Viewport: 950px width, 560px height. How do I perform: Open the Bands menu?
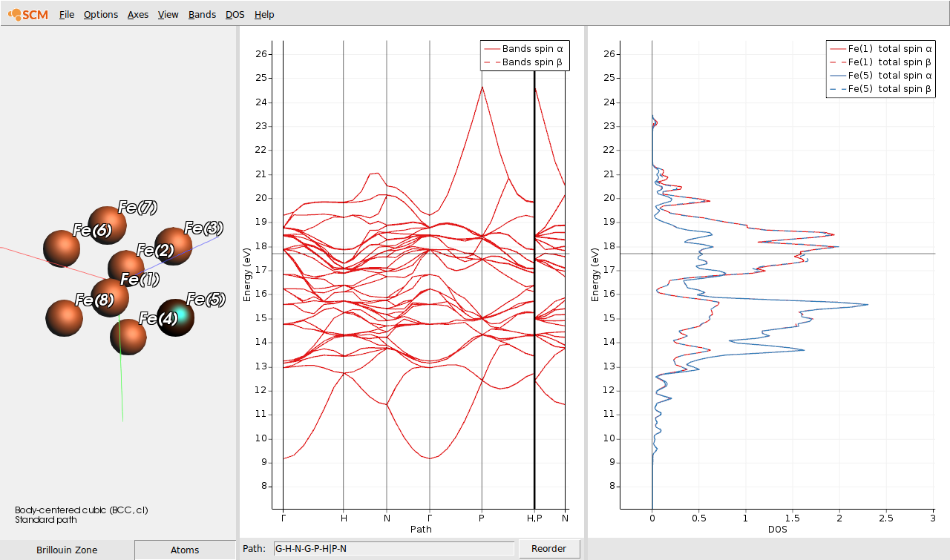point(201,14)
